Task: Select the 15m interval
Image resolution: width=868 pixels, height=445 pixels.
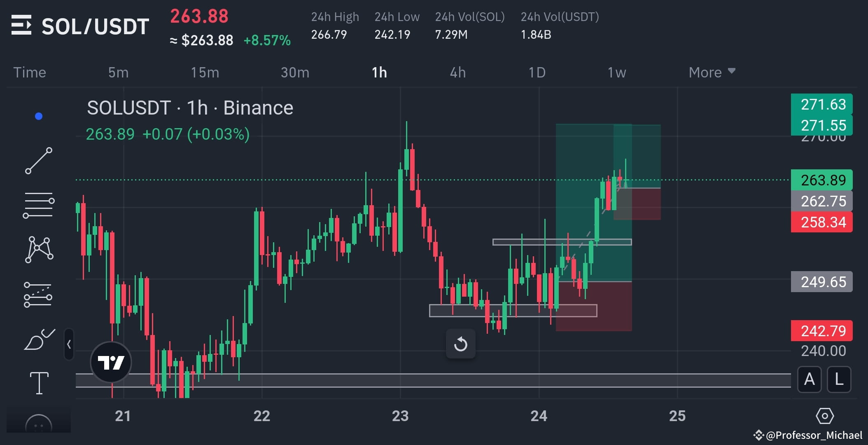Action: pyautogui.click(x=205, y=72)
